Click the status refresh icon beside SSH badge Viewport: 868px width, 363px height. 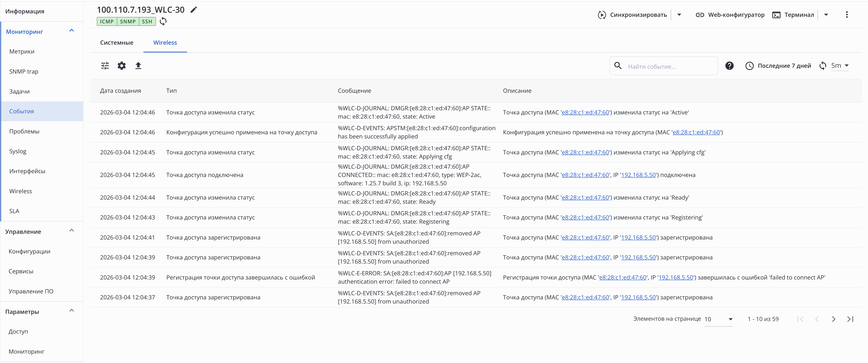pos(163,21)
